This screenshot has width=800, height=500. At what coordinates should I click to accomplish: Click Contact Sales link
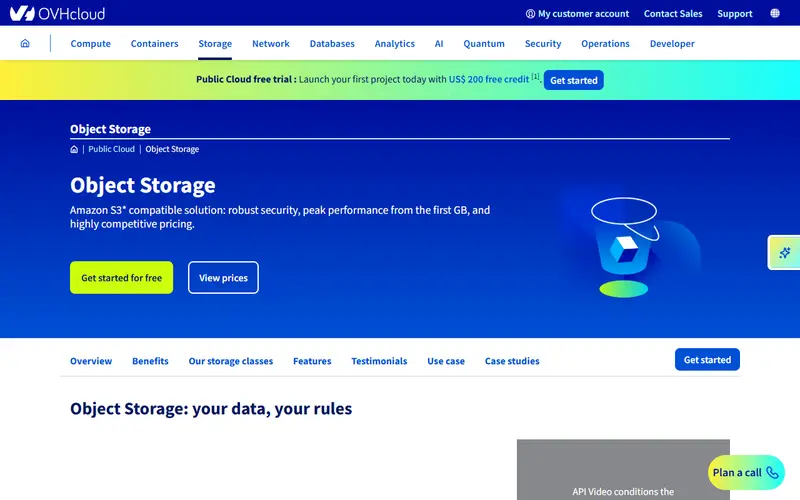click(x=673, y=14)
